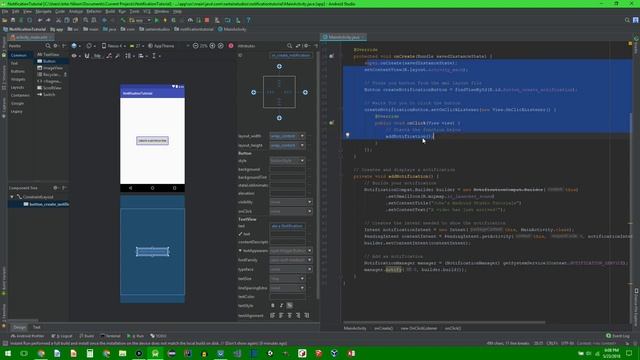Open the Build menu
The image size is (640, 360).
(110, 11)
